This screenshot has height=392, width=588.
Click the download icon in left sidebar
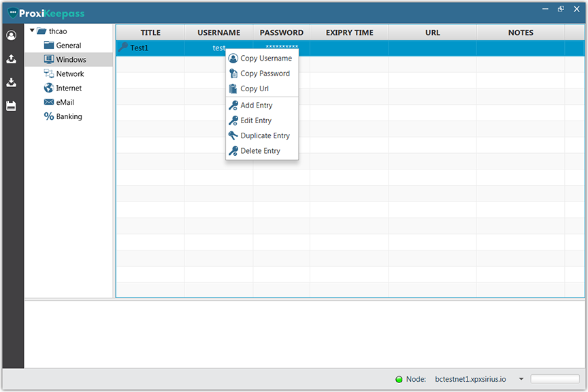click(x=11, y=82)
